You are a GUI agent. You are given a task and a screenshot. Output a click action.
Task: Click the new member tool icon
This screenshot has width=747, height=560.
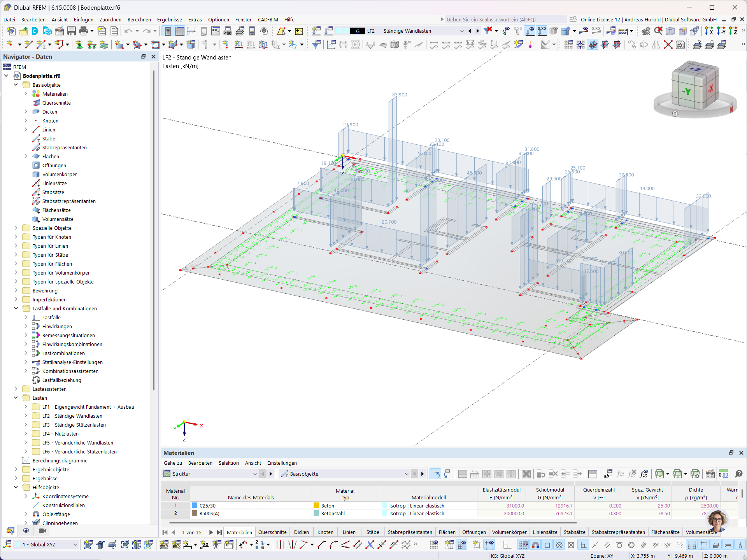[x=40, y=45]
